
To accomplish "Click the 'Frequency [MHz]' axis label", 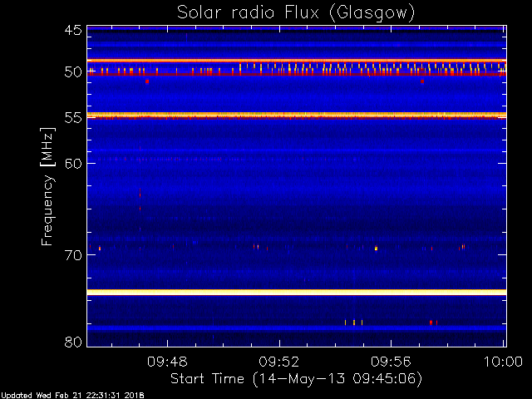I will click(48, 186).
